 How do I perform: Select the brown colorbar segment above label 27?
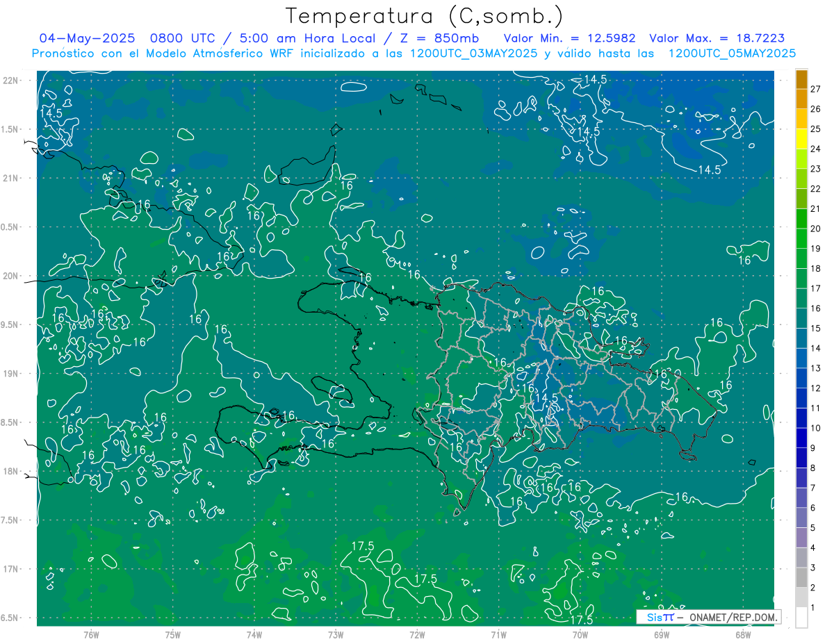(801, 79)
